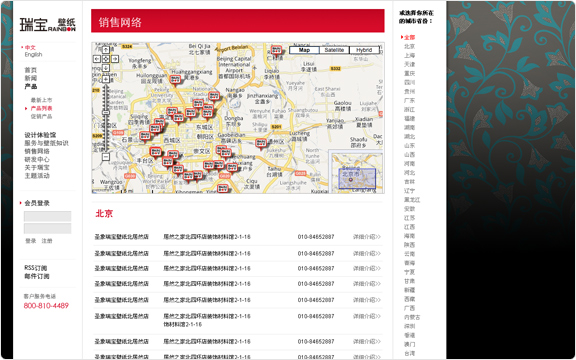Image resolution: width=576 pixels, height=360 pixels.
Task: Select 广东 in the province list
Action: pyautogui.click(x=410, y=100)
